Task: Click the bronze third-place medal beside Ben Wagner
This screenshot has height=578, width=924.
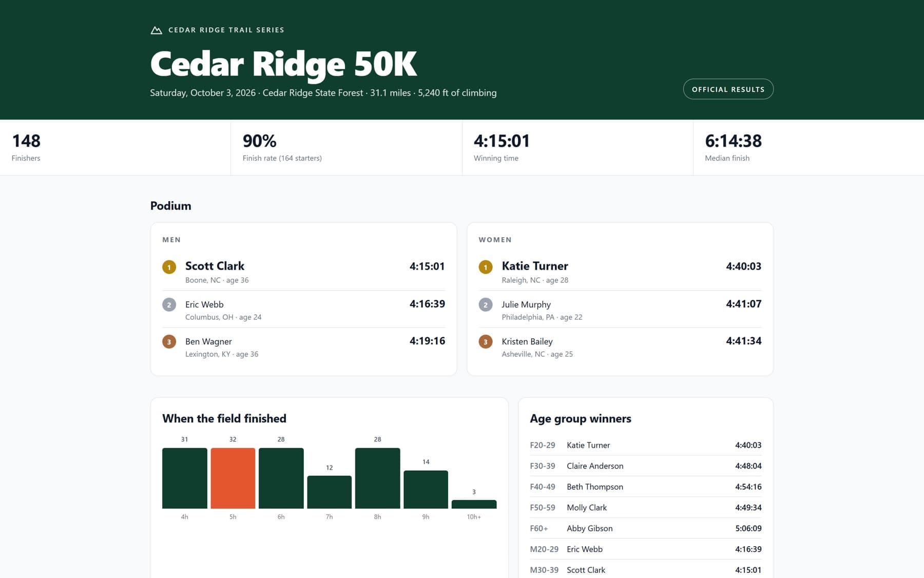Action: coord(169,342)
